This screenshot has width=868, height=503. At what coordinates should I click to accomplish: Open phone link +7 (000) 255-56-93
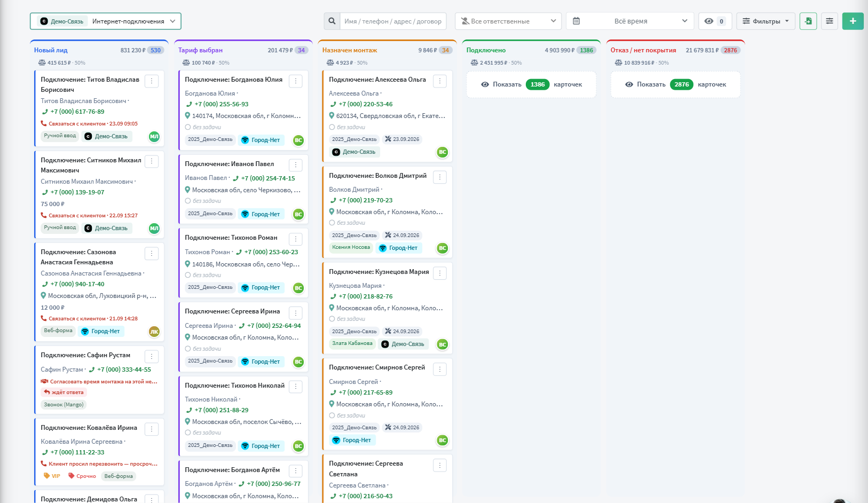pyautogui.click(x=222, y=104)
